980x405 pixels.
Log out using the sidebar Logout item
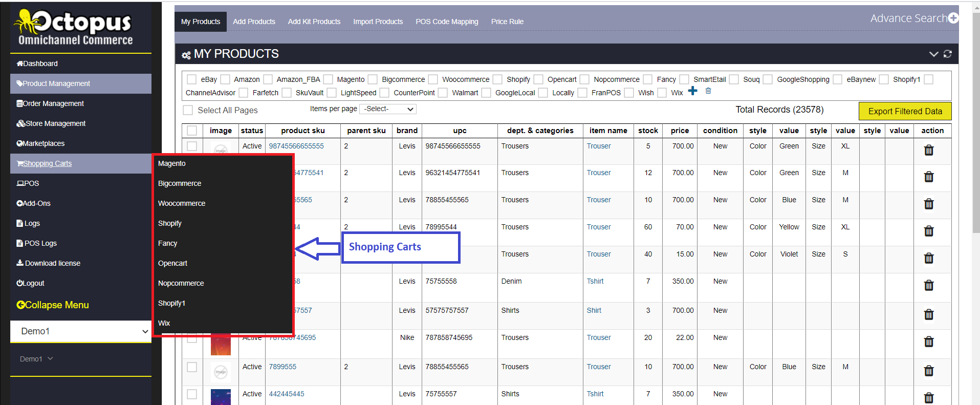tap(81, 283)
